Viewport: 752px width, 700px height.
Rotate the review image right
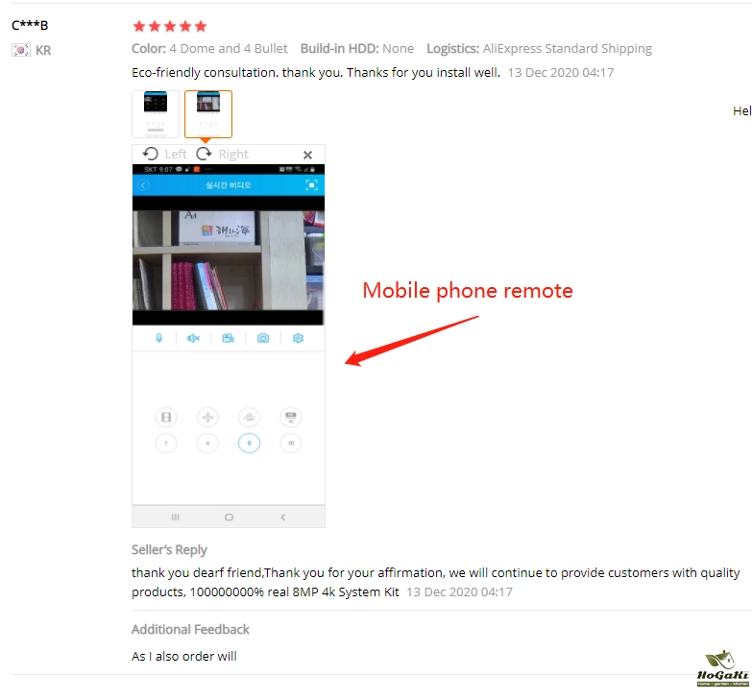[222, 154]
